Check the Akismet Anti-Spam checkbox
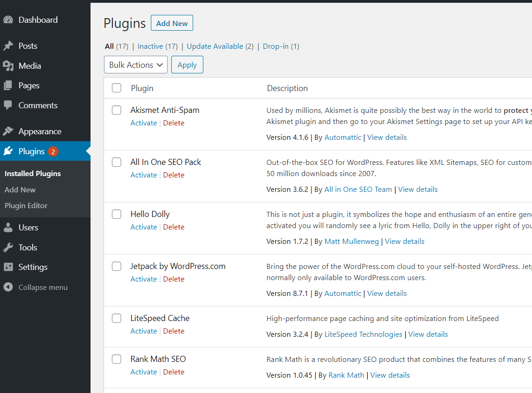Screen dimensions: 532x393 click(x=117, y=110)
